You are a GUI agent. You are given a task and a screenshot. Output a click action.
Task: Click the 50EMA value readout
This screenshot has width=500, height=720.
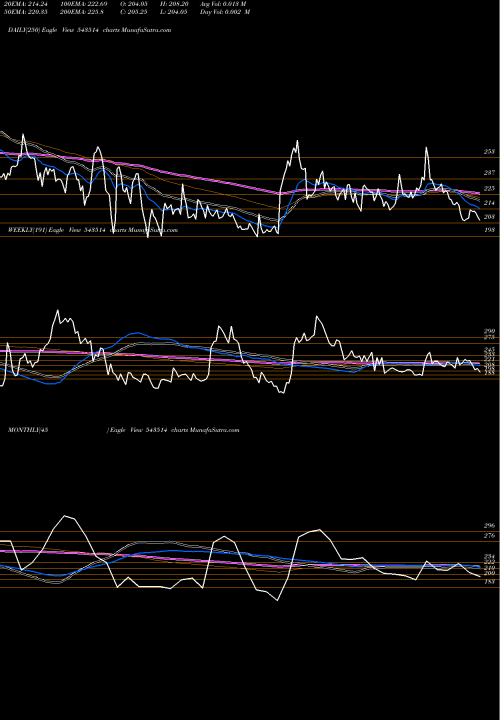(28, 12)
